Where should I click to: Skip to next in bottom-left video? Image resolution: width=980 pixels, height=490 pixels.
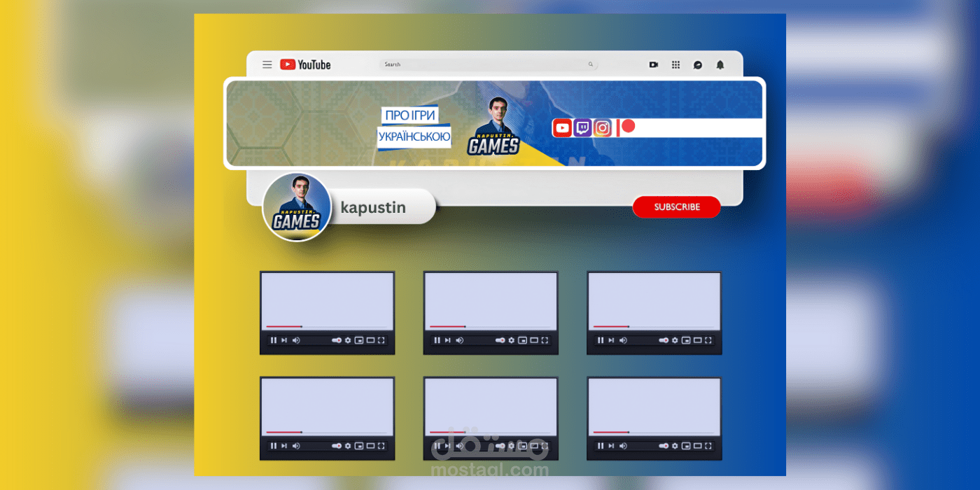[x=283, y=446]
